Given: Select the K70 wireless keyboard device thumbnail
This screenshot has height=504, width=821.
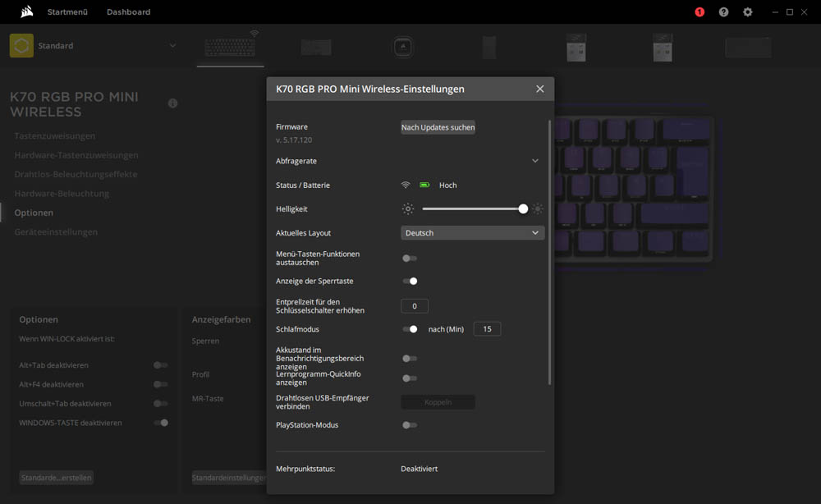Looking at the screenshot, I should (231, 47).
